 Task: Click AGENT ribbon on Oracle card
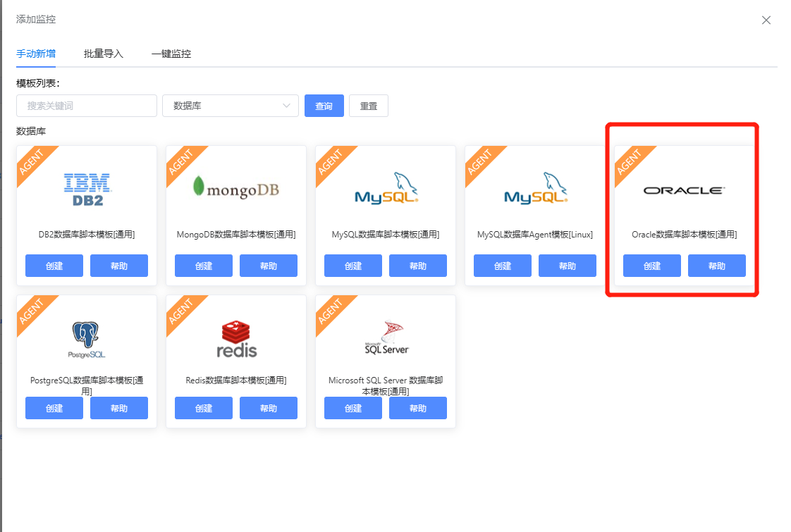click(630, 162)
